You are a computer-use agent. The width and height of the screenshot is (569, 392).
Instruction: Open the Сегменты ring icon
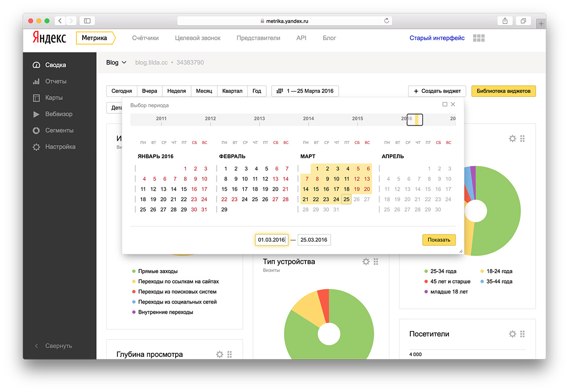pos(36,131)
